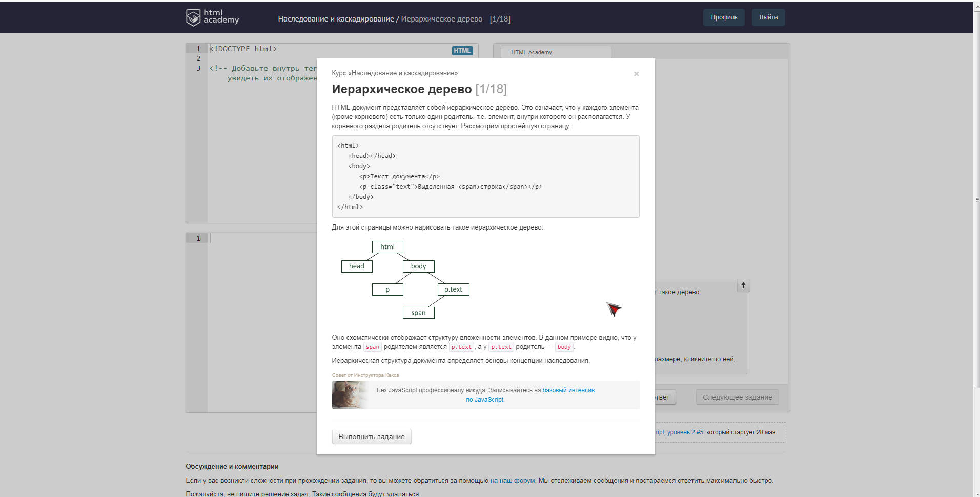Click the Keks cat instructor image

pos(350,395)
